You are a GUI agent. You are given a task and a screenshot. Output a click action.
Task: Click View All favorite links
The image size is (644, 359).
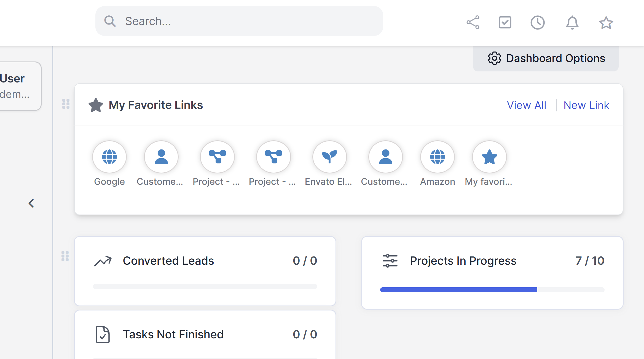(527, 105)
